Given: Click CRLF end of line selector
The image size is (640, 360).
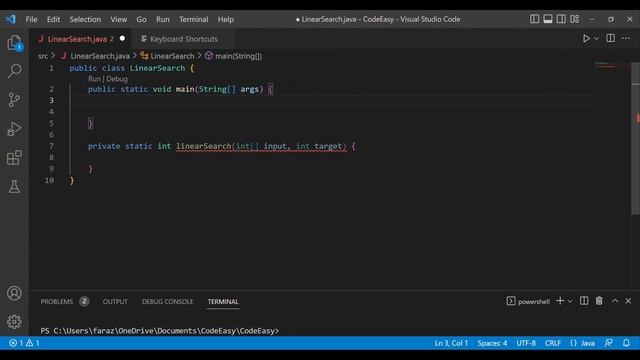Looking at the screenshot, I should (x=552, y=343).
